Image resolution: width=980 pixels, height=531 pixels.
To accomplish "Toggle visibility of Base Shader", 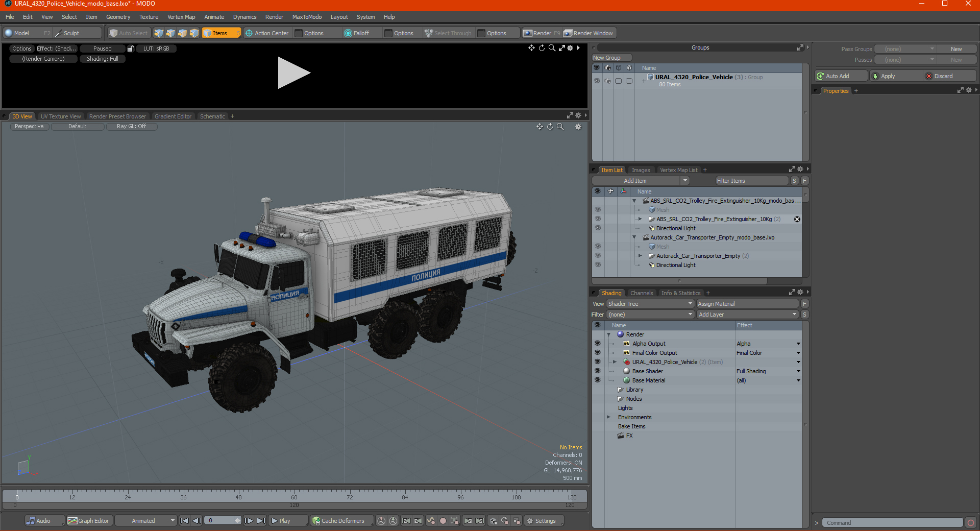I will coord(597,371).
